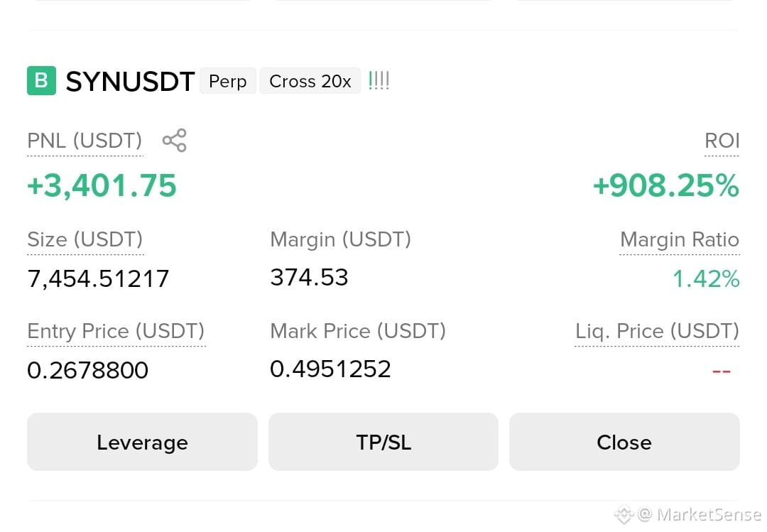The image size is (767, 532).
Task: Tap the green ADL indicator bars
Action: [x=379, y=80]
